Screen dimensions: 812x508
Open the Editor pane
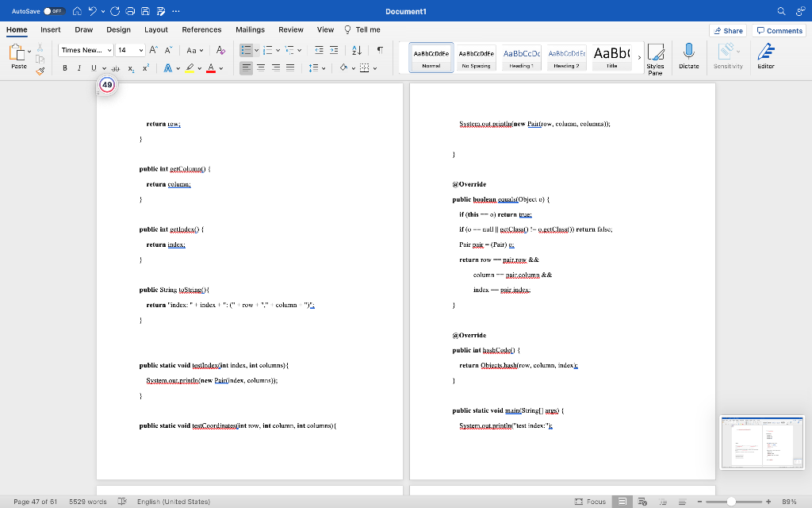765,56
